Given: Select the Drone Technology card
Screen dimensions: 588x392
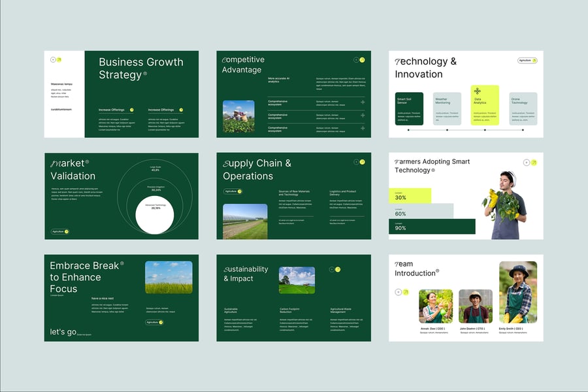Looking at the screenshot, I should click(x=523, y=108).
